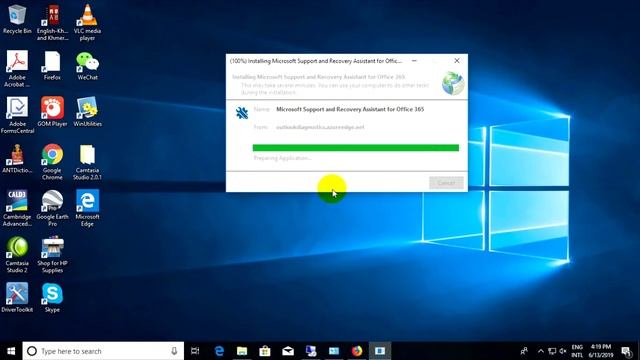This screenshot has height=360, width=640.
Task: Open Shop for HP Supplies shortcut
Action: coord(52,255)
